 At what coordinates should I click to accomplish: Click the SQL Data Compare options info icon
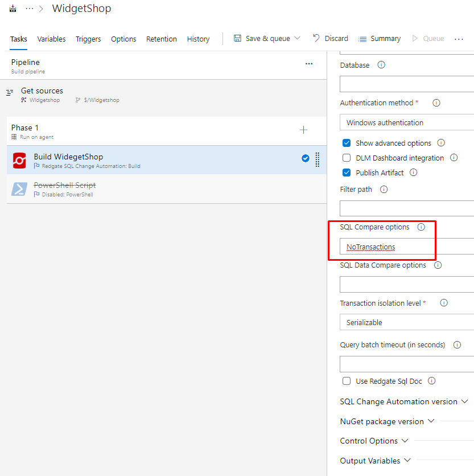(438, 265)
